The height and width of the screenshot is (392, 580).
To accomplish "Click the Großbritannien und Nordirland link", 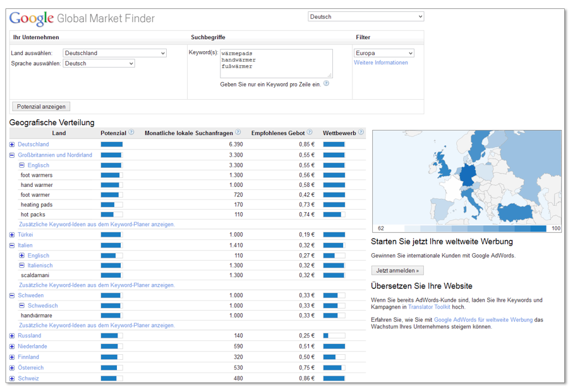I will 55,155.
